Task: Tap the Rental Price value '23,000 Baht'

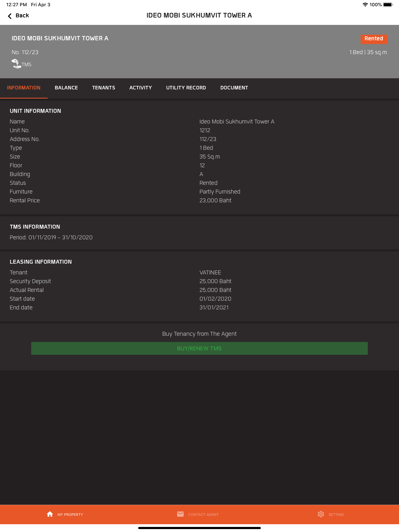Action: (x=215, y=200)
